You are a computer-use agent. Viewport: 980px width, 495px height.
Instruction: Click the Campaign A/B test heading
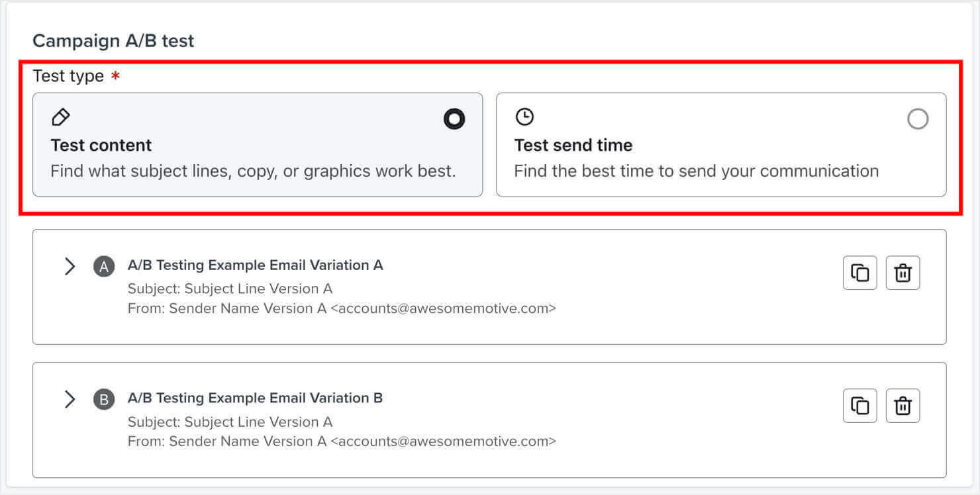click(x=113, y=40)
